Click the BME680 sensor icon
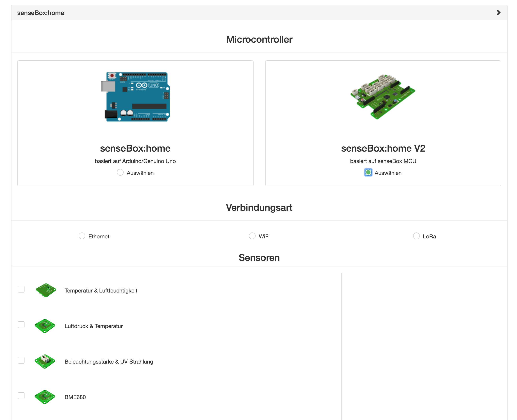The height and width of the screenshot is (420, 517). (45, 397)
